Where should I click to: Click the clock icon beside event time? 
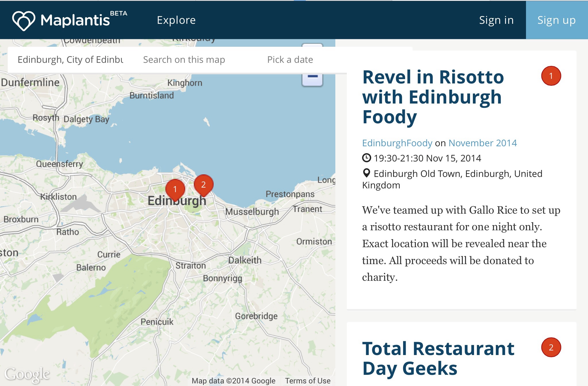(367, 158)
